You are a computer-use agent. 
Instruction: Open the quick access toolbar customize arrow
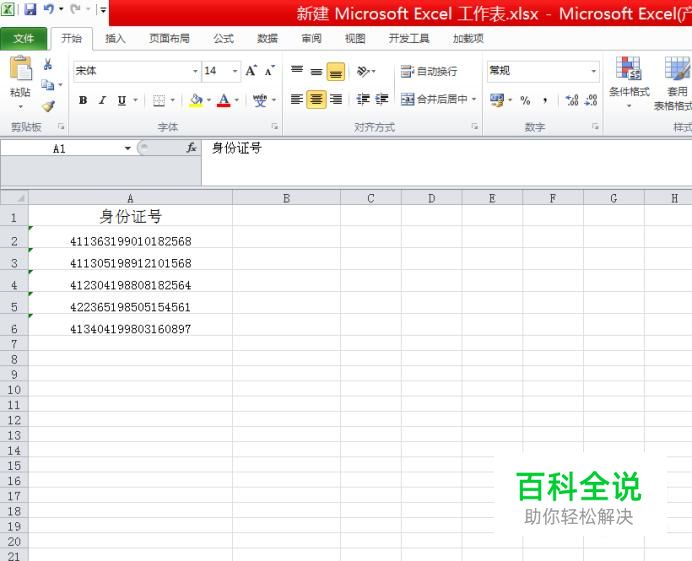(103, 9)
